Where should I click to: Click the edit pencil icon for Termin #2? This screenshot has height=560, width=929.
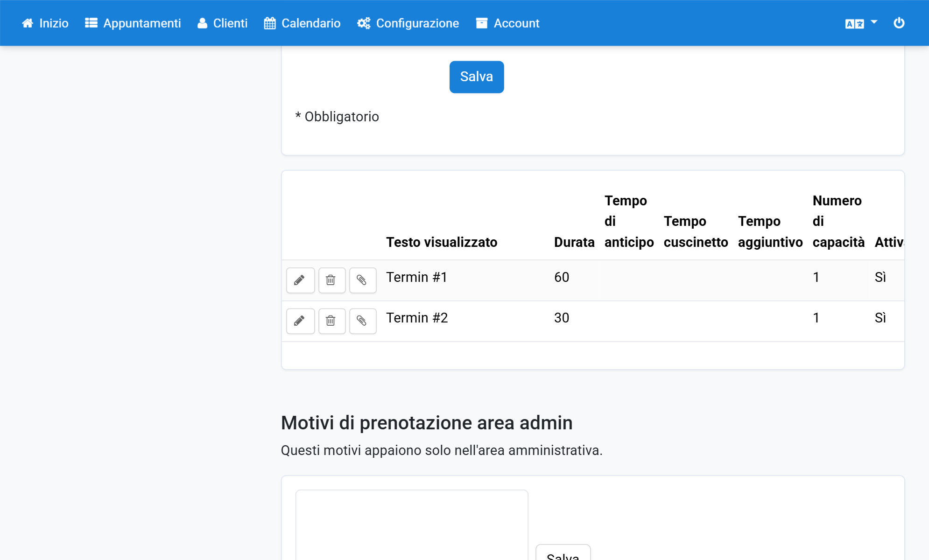pyautogui.click(x=300, y=321)
